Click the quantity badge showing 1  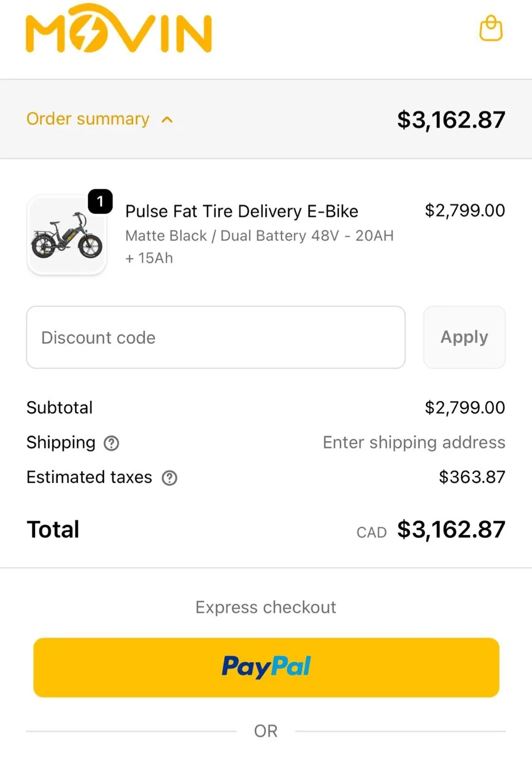coord(100,202)
